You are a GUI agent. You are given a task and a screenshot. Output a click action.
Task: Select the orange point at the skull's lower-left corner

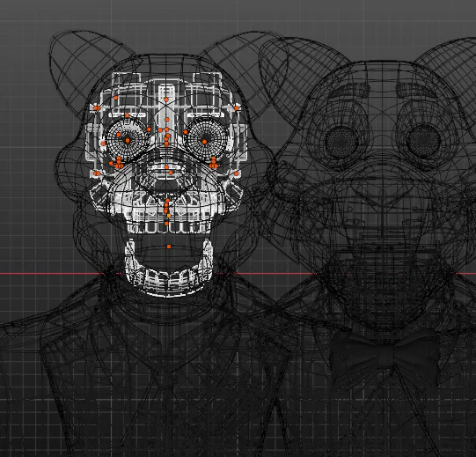tap(97, 173)
